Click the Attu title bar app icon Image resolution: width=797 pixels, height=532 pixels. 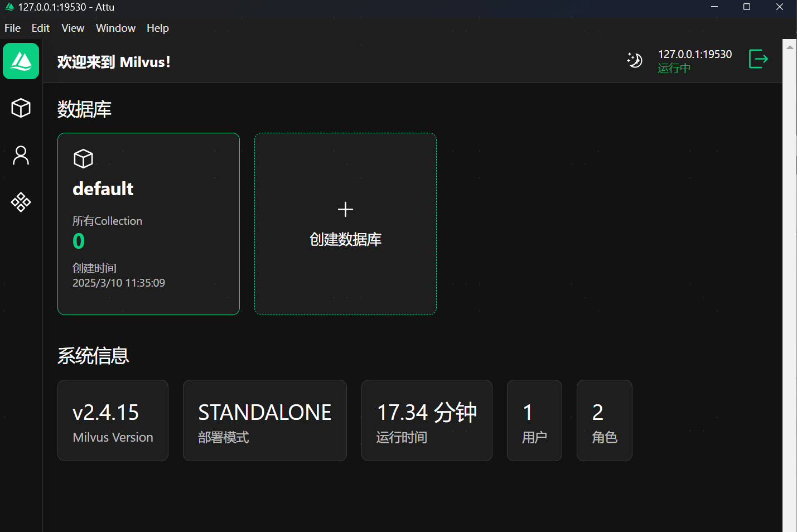(9, 7)
